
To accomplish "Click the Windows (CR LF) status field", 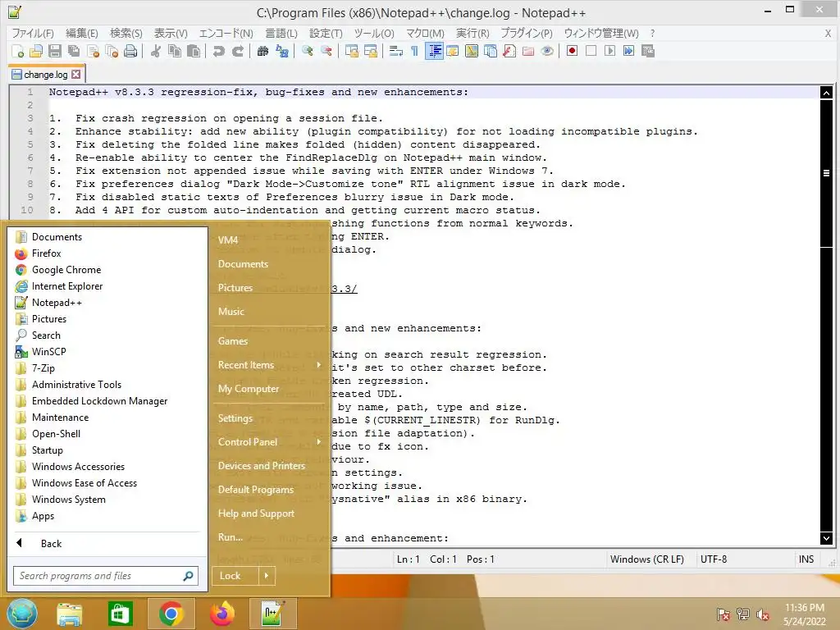I will tap(646, 559).
